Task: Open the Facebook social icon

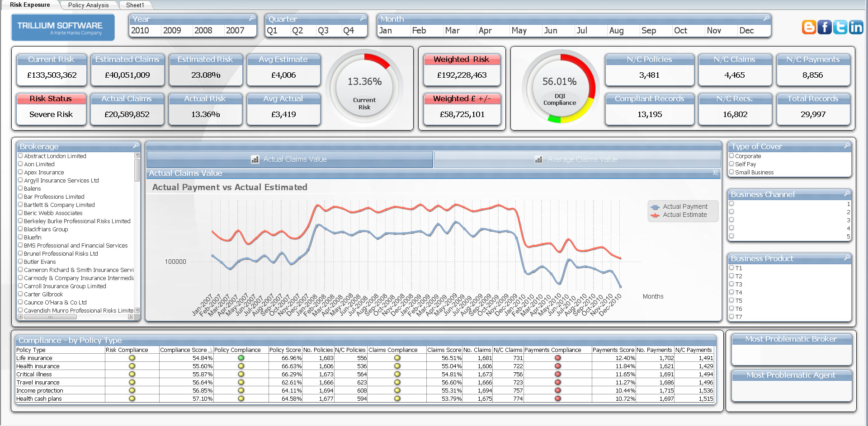Action: pos(824,27)
